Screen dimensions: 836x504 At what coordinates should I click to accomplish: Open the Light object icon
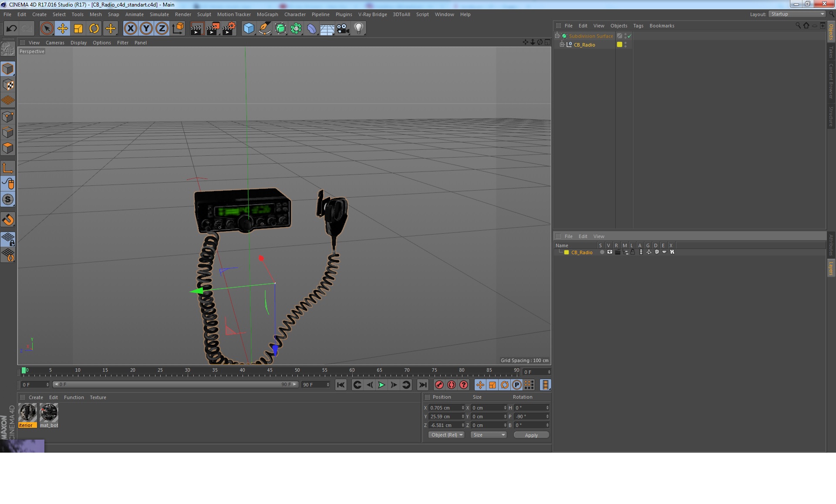pos(358,29)
